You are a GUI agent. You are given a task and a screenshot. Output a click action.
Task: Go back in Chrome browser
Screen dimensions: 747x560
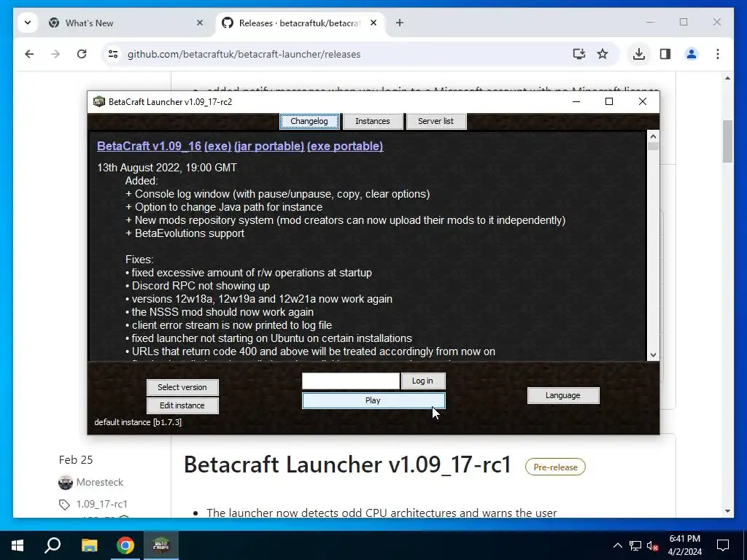(29, 54)
